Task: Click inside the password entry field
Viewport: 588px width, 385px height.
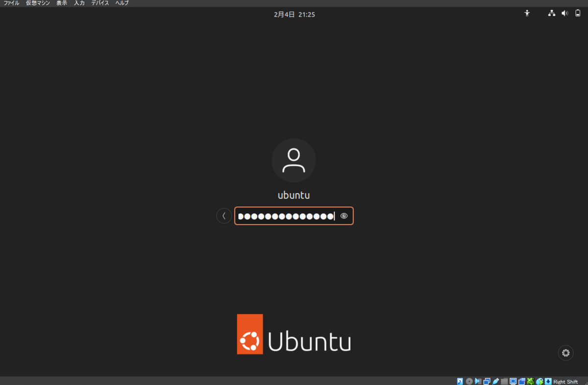Action: [294, 216]
